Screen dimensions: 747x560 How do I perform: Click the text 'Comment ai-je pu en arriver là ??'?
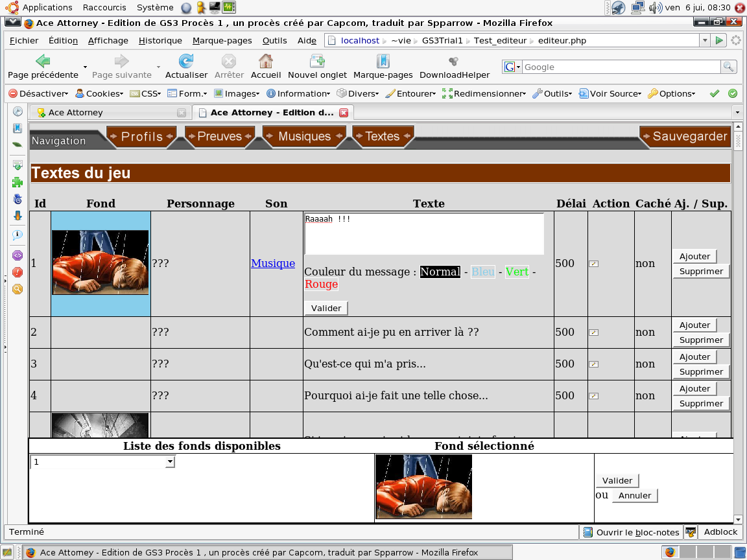[392, 332]
